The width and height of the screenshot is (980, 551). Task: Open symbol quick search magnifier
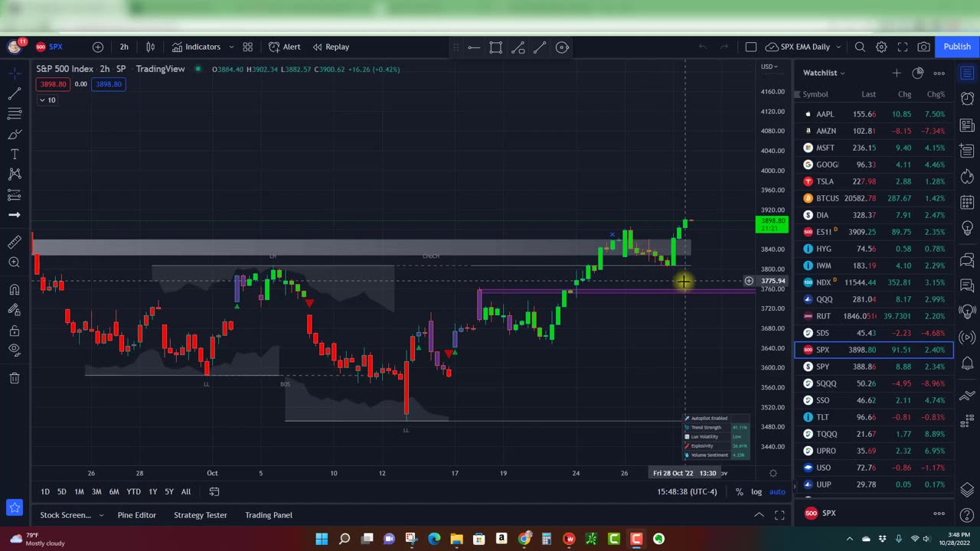(x=860, y=47)
